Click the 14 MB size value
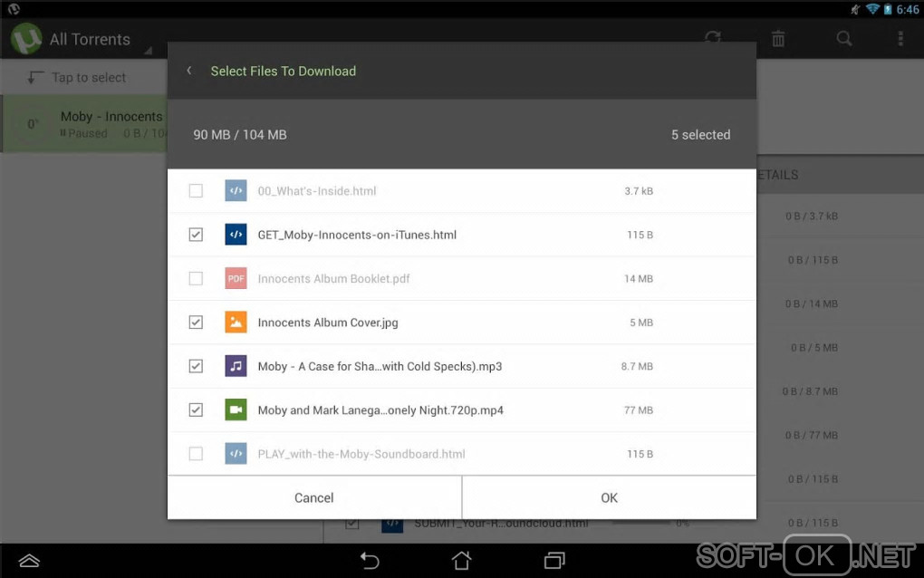Image resolution: width=924 pixels, height=578 pixels. [x=639, y=279]
